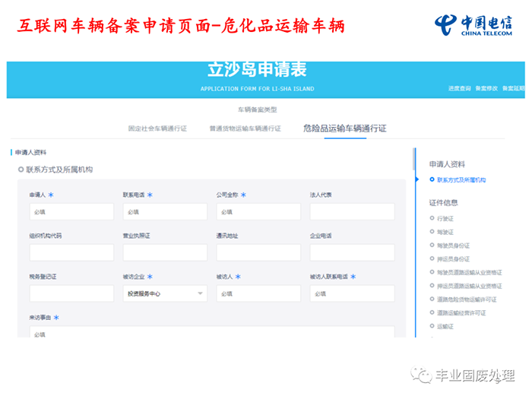This screenshot has width=532, height=399.
Task: Jump to 联系方式及所属机构 in the sidebar
Action: coord(461,180)
